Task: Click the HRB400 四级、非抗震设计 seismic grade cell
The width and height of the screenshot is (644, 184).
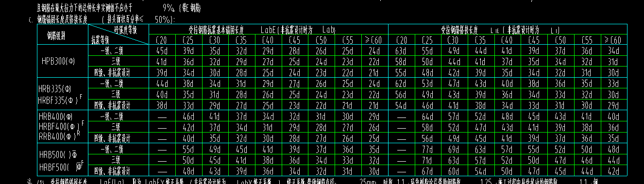Action: coord(118,138)
